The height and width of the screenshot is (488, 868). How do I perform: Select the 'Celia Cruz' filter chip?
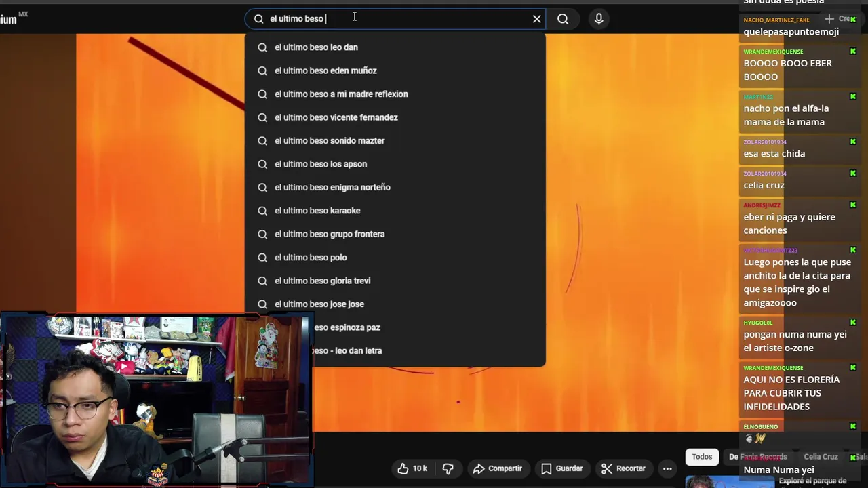pos(821,457)
